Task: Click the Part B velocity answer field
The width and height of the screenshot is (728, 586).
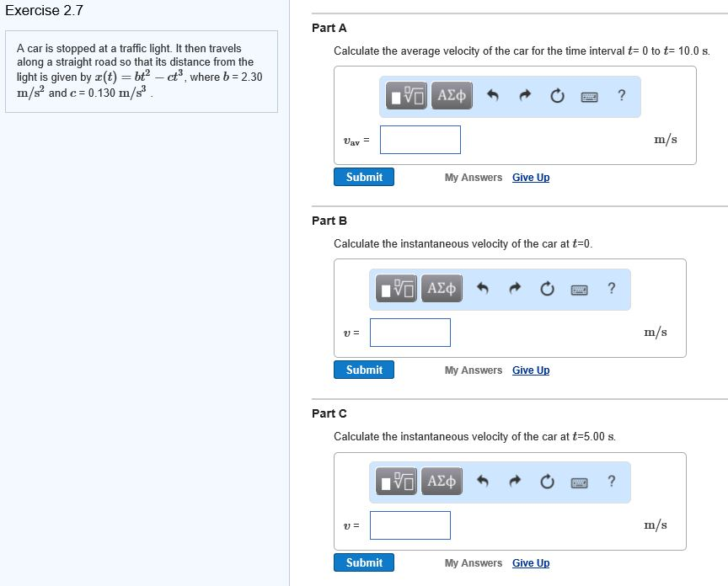Action: (409, 333)
